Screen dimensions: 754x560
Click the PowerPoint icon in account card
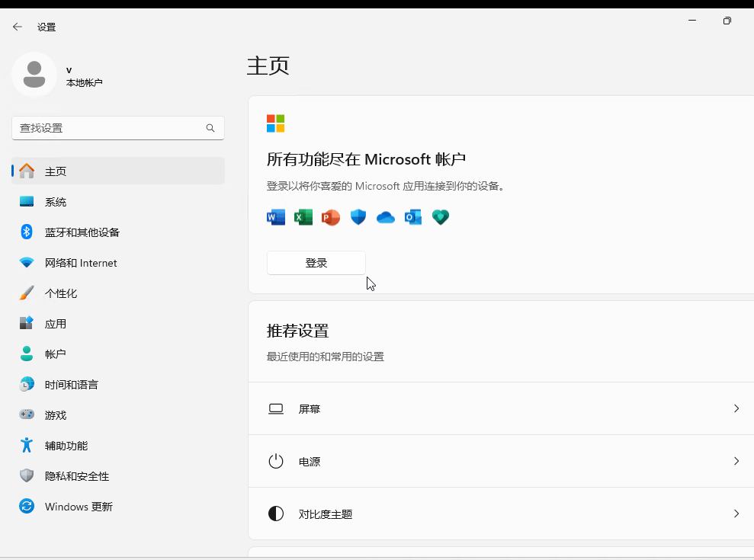(x=331, y=218)
